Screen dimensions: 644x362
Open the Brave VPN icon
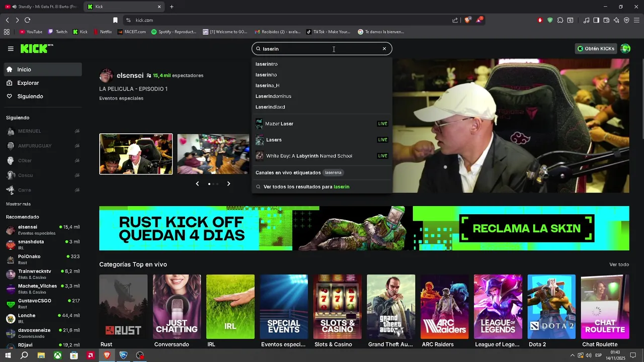[x=626, y=20]
